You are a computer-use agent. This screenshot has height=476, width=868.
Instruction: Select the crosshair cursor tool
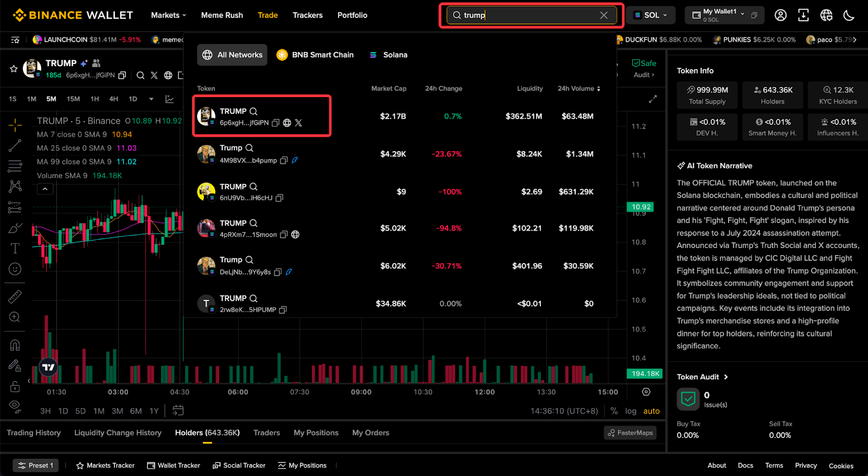pos(15,125)
